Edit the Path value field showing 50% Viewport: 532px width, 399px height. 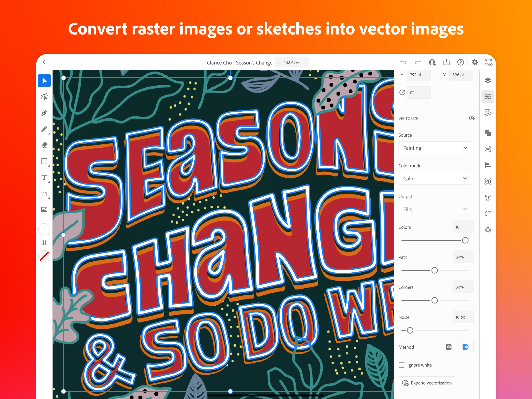click(463, 257)
